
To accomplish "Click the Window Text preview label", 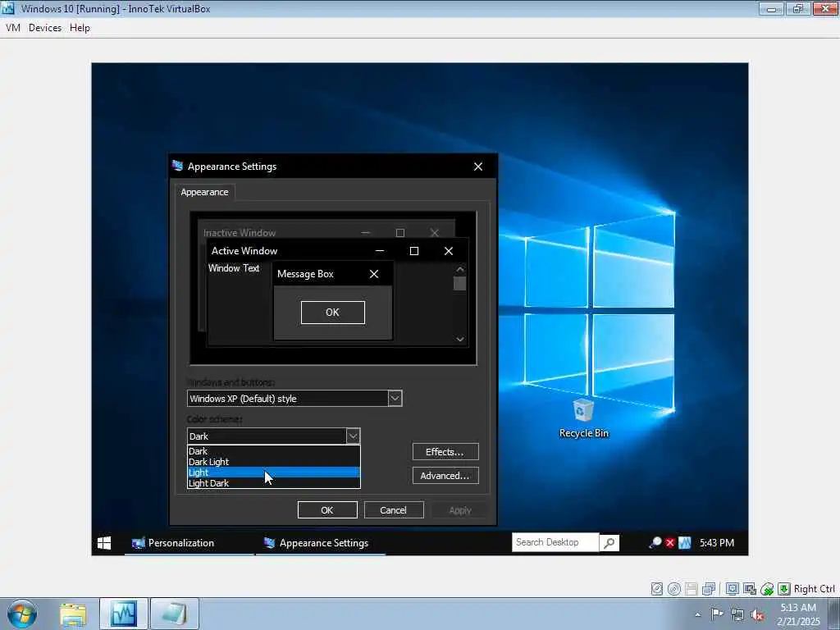I will [x=234, y=268].
